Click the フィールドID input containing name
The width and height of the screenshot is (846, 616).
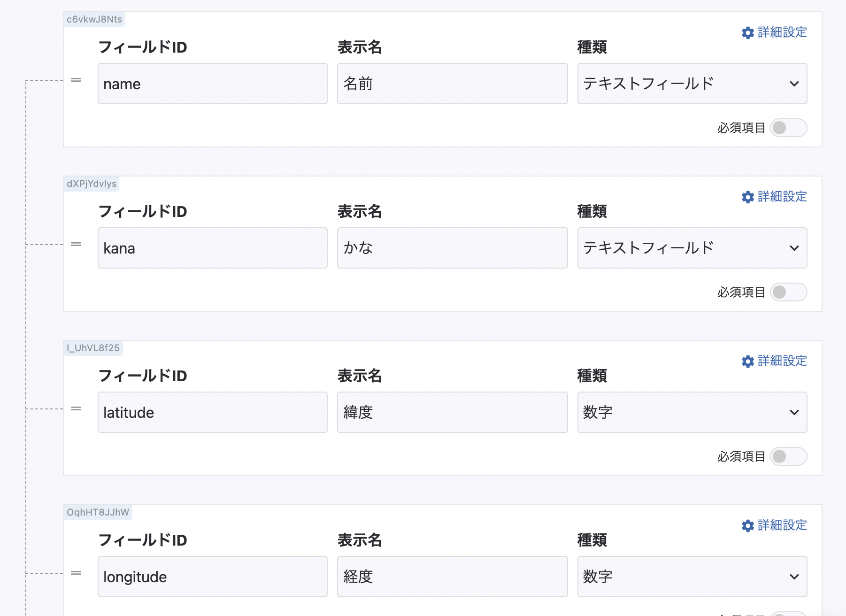212,84
